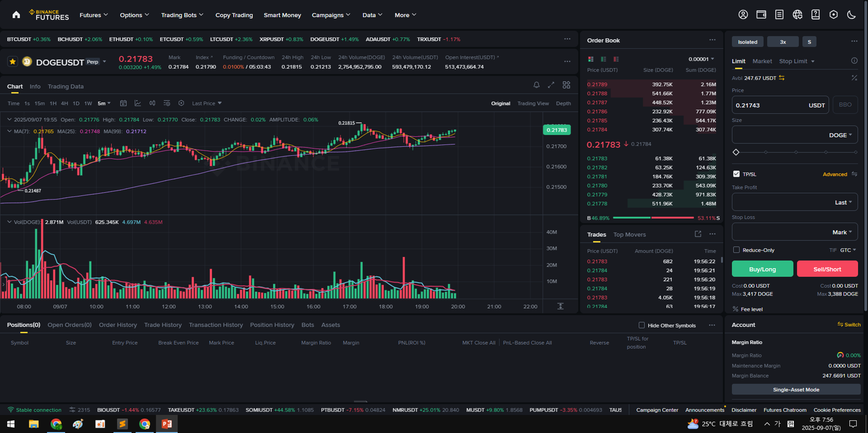The width and height of the screenshot is (868, 433).
Task: Open order book 0.00001 precision dropdown
Action: pos(701,59)
